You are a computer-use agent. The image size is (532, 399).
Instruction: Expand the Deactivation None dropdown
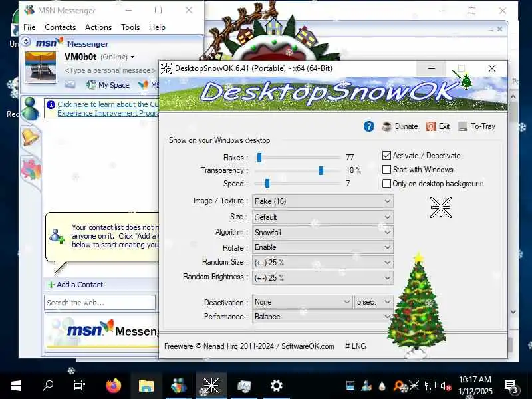pos(302,302)
